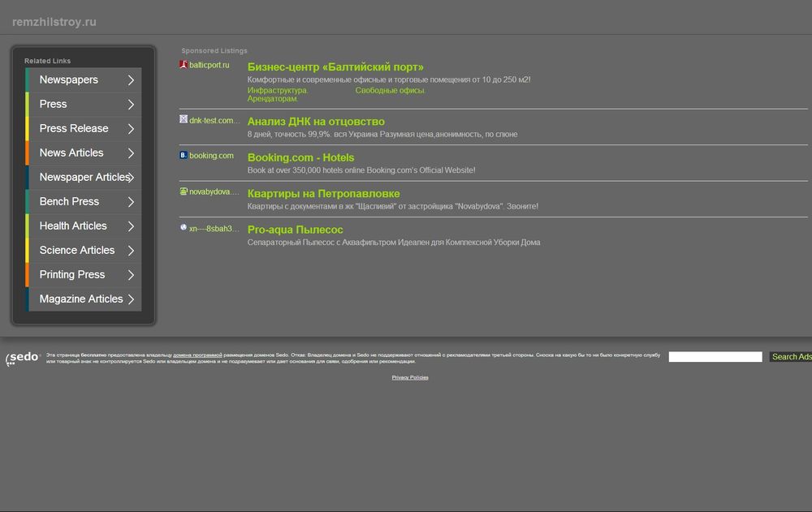Open the Newspaper Articles related link

click(x=84, y=177)
